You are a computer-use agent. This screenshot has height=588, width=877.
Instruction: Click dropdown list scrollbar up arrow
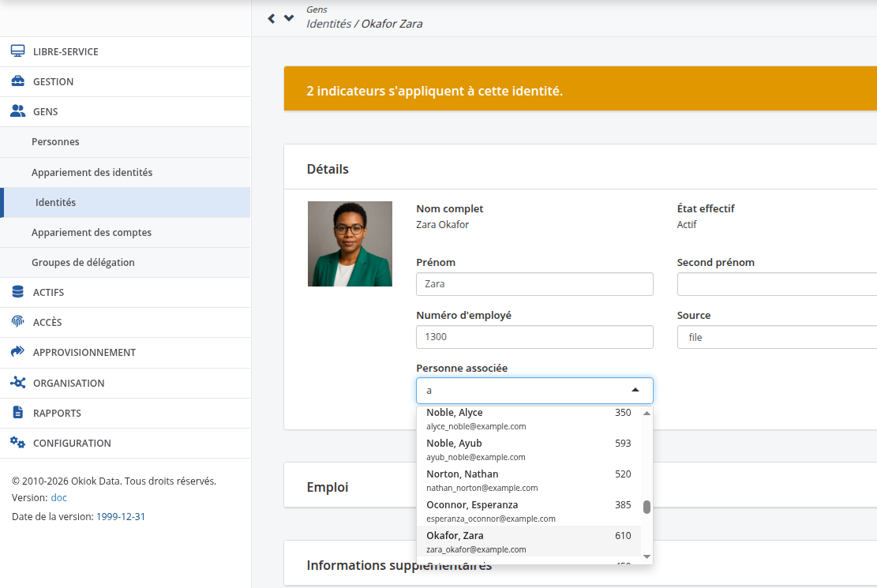[647, 414]
